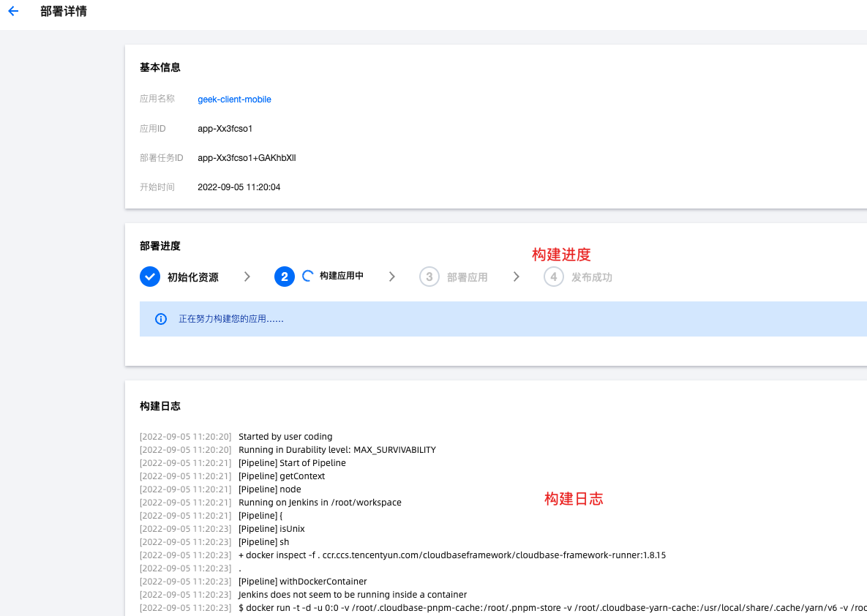Click the chevron after 构建应用中
867x616 pixels.
coord(392,277)
